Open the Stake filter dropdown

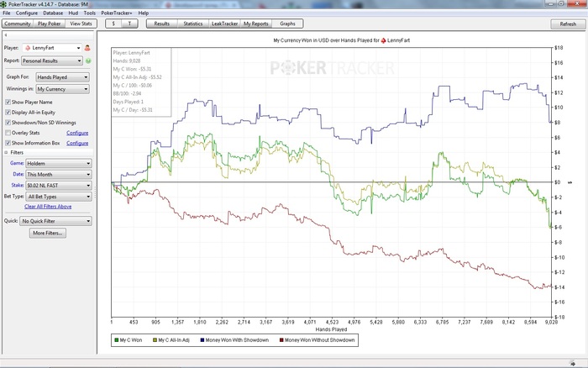pyautogui.click(x=59, y=186)
